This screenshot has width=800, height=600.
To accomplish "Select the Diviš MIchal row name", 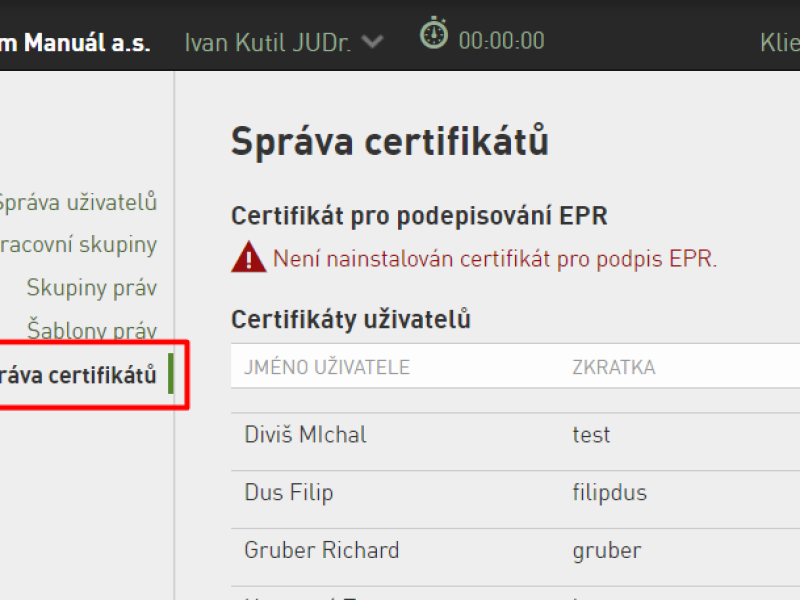I will (x=306, y=435).
